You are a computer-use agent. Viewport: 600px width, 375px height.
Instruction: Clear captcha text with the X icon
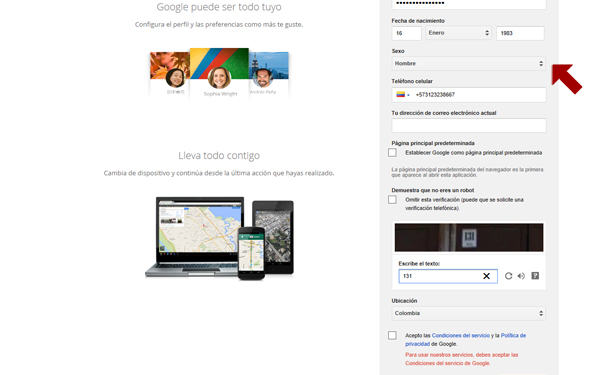point(486,276)
